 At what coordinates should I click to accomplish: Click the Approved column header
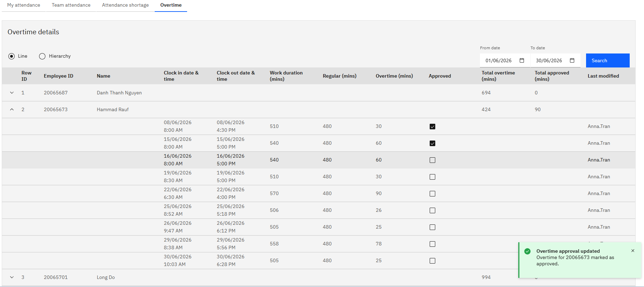(440, 76)
